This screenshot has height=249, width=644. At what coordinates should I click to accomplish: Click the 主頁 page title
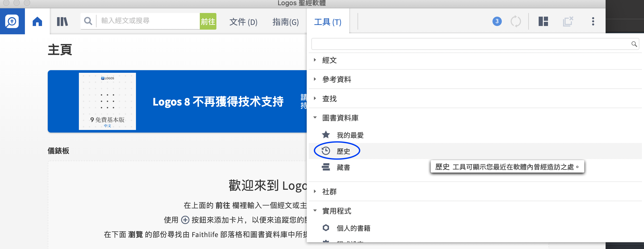click(x=60, y=50)
